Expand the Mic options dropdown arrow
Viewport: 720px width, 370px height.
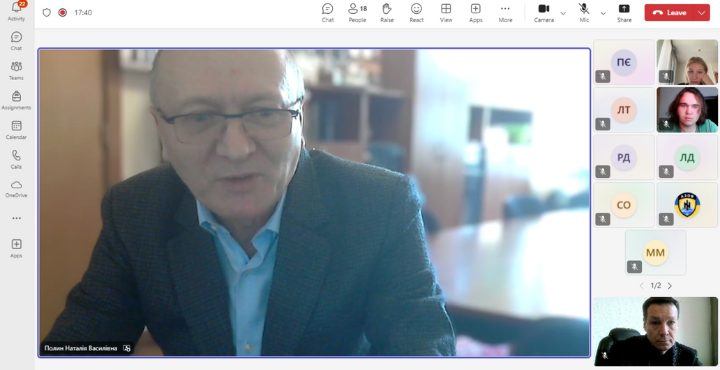click(603, 13)
